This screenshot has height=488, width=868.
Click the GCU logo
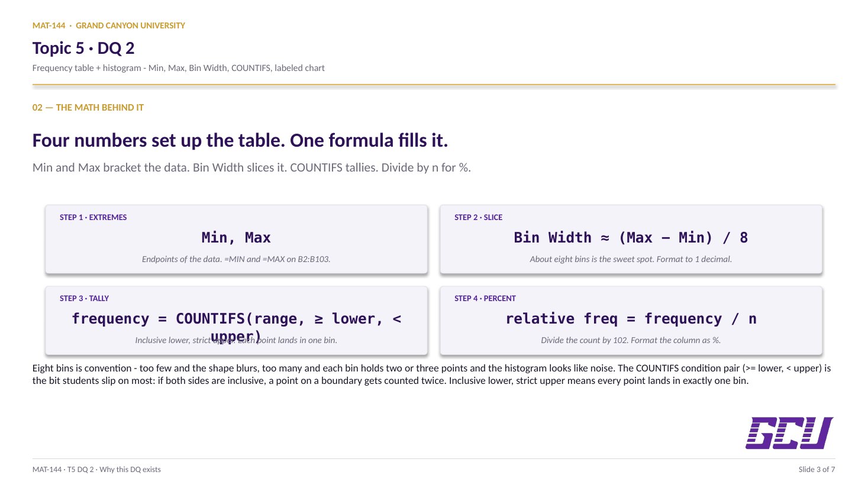(789, 433)
